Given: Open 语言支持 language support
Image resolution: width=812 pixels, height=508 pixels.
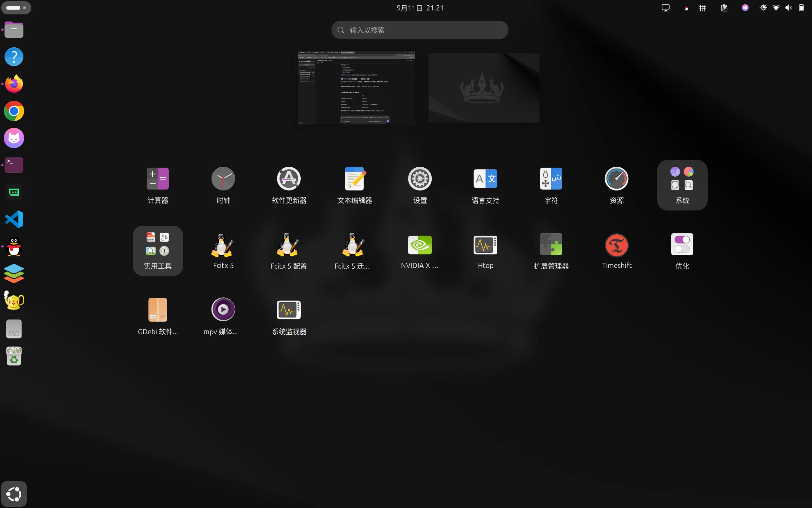Looking at the screenshot, I should tap(486, 185).
